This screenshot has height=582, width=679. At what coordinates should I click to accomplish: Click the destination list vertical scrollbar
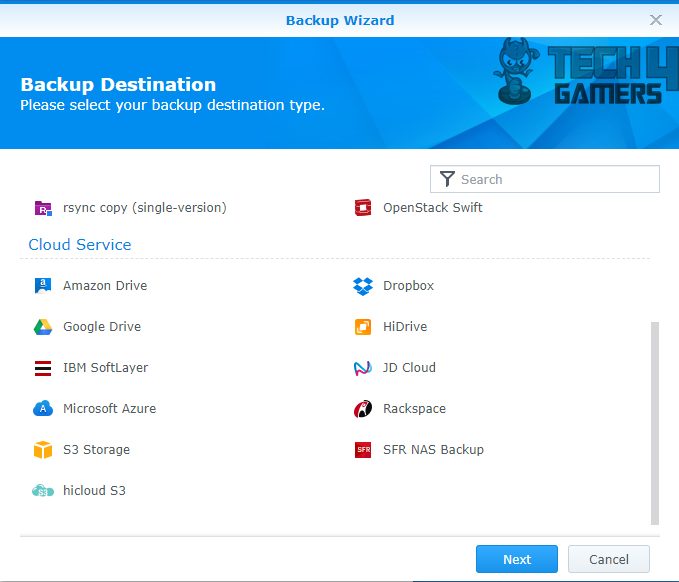pyautogui.click(x=655, y=423)
